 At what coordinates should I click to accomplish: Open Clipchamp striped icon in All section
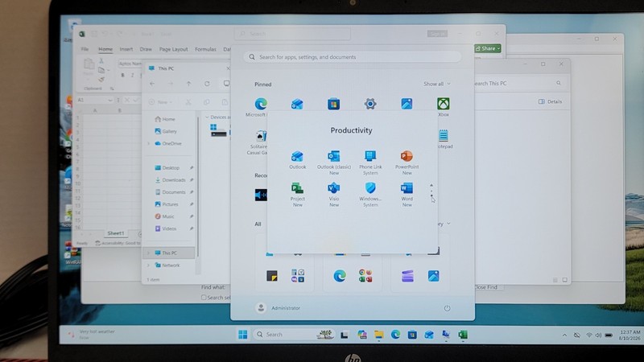pos(407,276)
